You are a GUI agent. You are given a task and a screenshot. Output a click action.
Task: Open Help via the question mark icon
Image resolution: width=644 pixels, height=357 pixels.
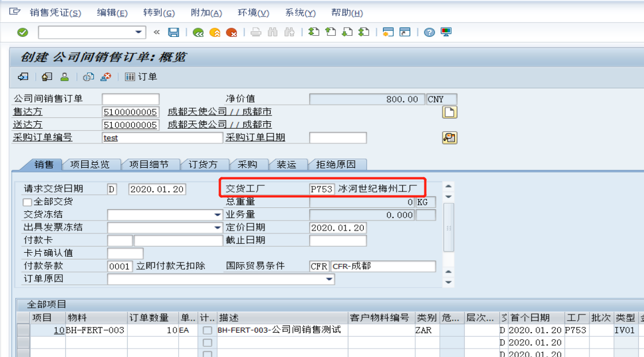click(x=429, y=32)
